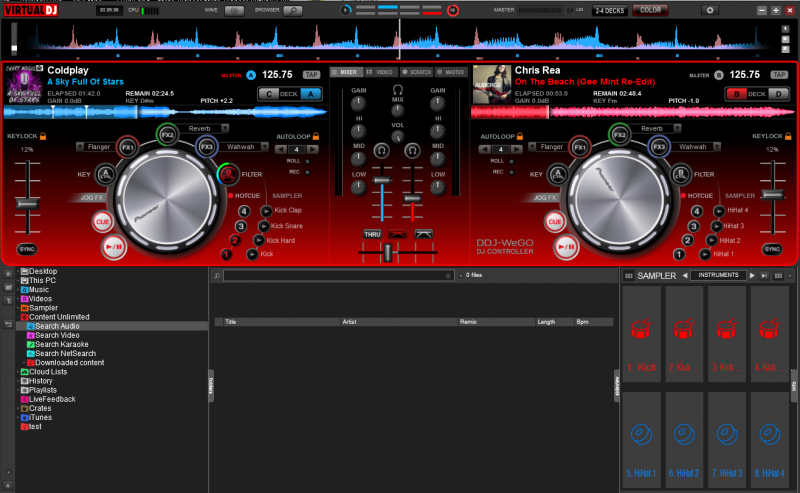Image resolution: width=800 pixels, height=493 pixels.
Task: Click left deck pitch slider handle
Action: pos(27,204)
